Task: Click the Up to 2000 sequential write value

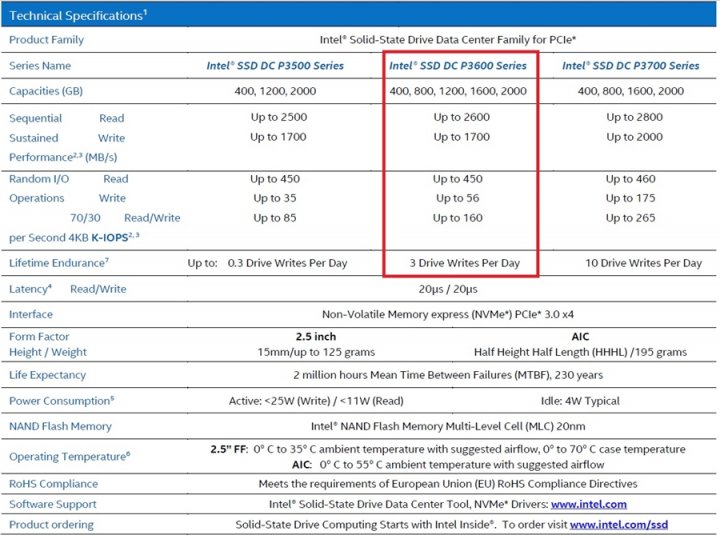Action: [x=634, y=137]
